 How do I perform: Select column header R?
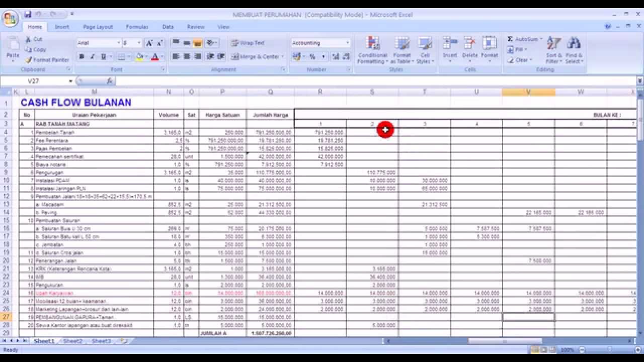click(320, 92)
